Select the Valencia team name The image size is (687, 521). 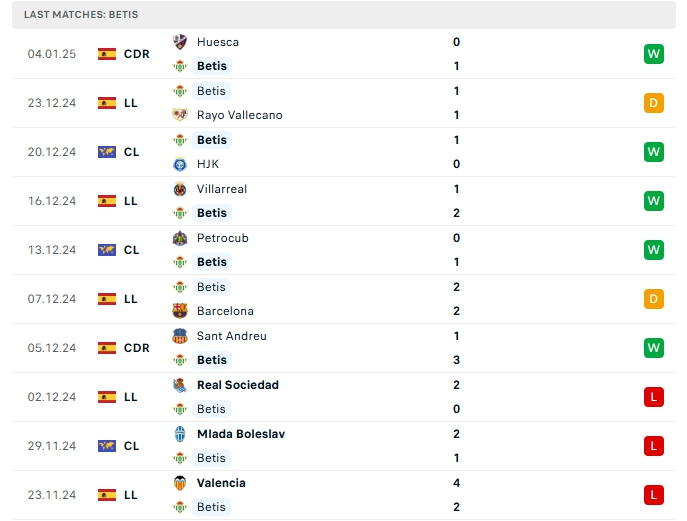coord(221,483)
